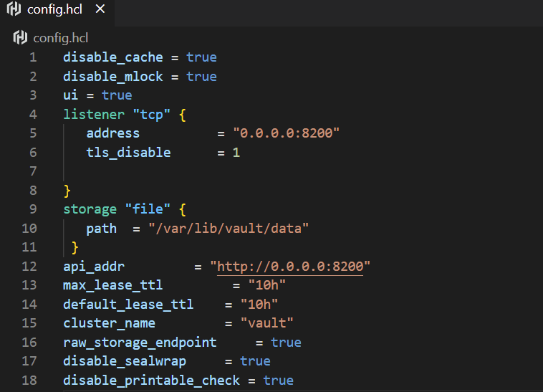Click the HCL file icon in the breadcrumb
This screenshot has width=543, height=392.
click(x=20, y=37)
